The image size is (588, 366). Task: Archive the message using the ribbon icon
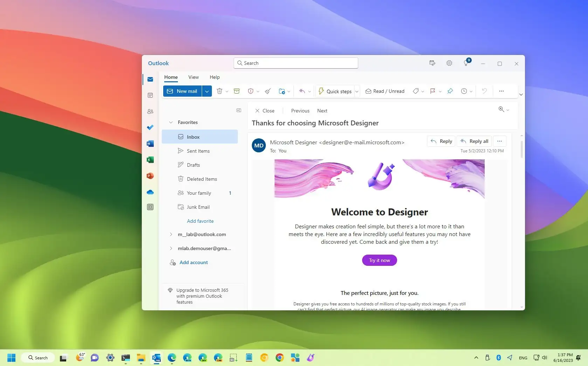[x=237, y=91]
